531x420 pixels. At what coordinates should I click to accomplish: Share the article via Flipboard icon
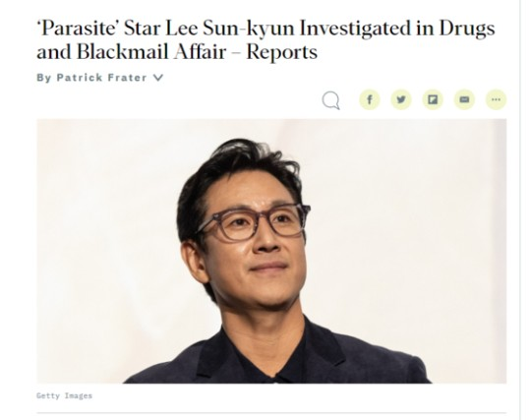(x=433, y=99)
